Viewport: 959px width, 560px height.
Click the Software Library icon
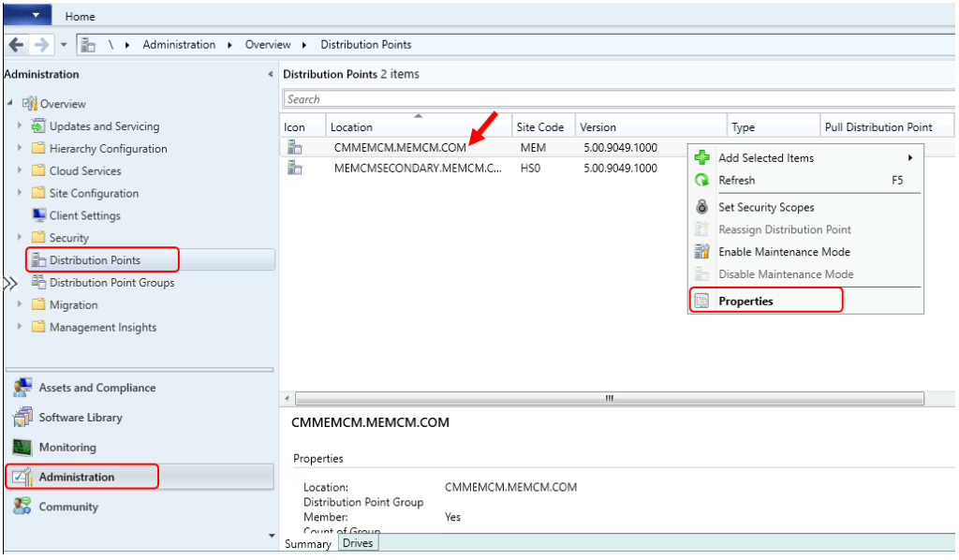tap(22, 418)
